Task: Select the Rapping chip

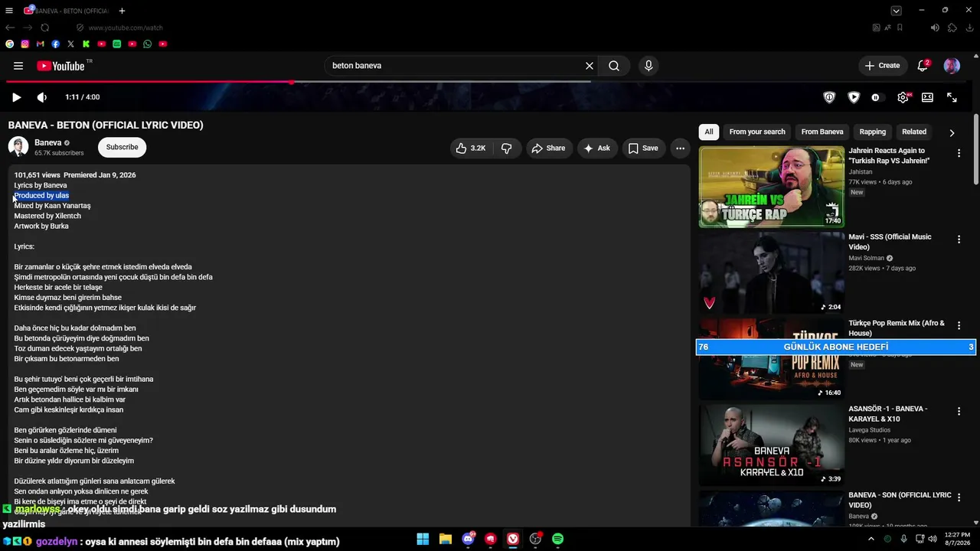Action: click(872, 132)
